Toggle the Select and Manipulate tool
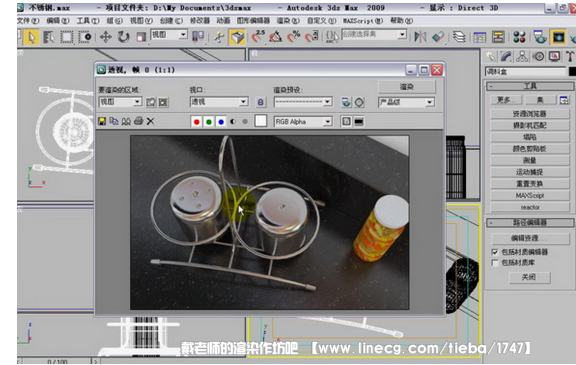This screenshot has width=576, height=365. coord(219,37)
